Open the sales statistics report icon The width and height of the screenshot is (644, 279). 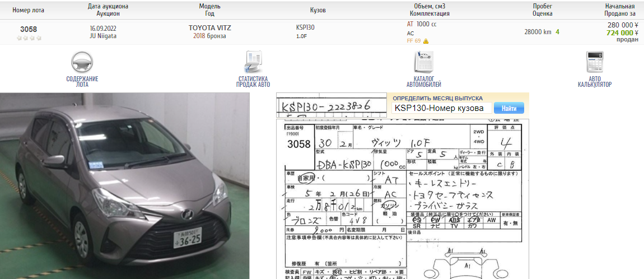(253, 62)
